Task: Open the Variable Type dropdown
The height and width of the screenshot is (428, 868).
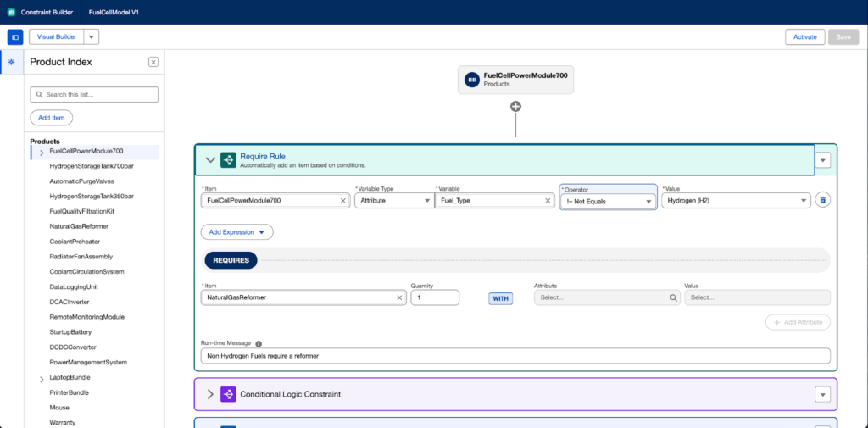Action: (x=393, y=201)
